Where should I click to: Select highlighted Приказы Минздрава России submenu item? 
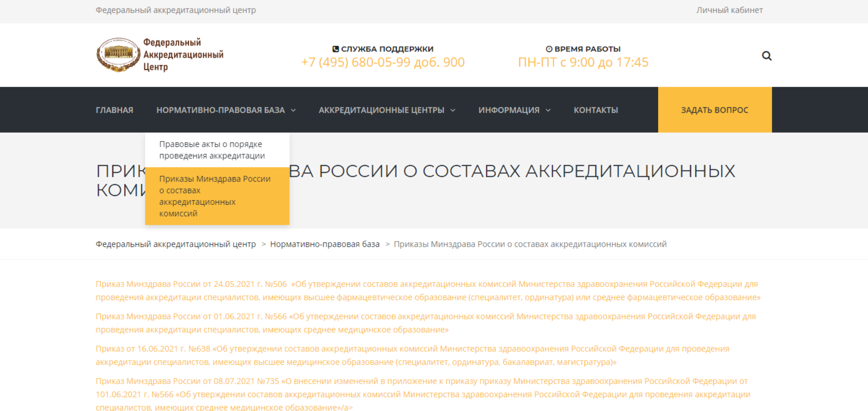(214, 196)
